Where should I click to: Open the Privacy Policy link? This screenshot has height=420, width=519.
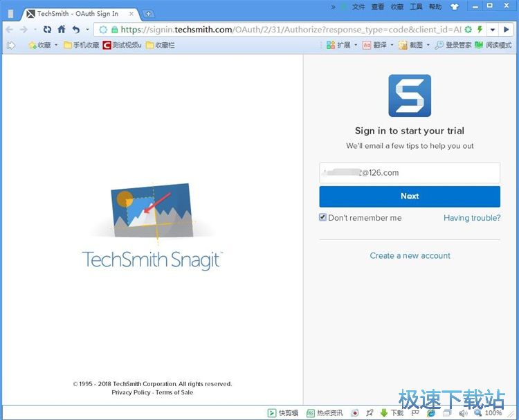(x=131, y=392)
